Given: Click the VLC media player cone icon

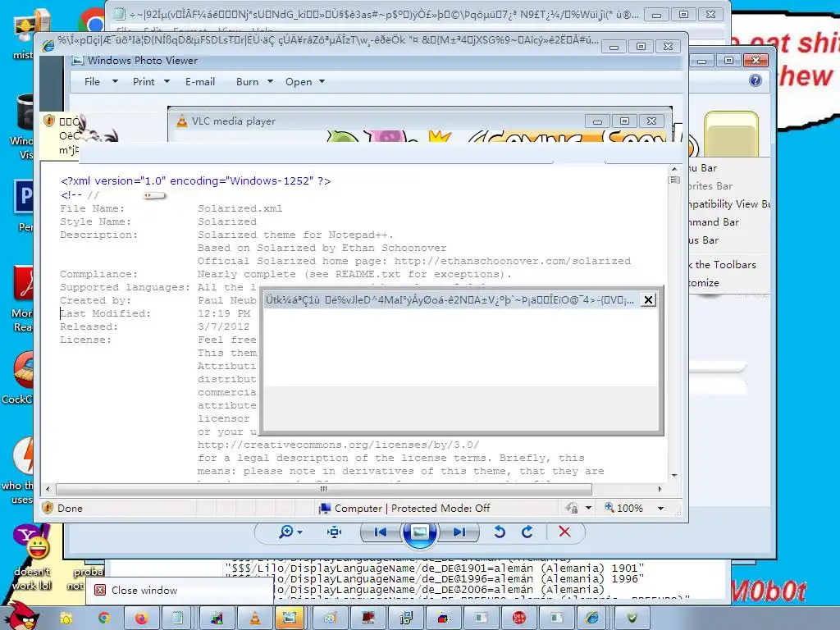Looking at the screenshot, I should point(182,121).
